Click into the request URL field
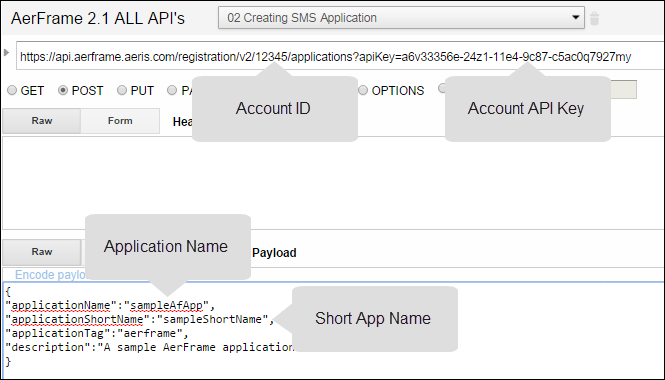This screenshot has width=665, height=380. pos(340,56)
